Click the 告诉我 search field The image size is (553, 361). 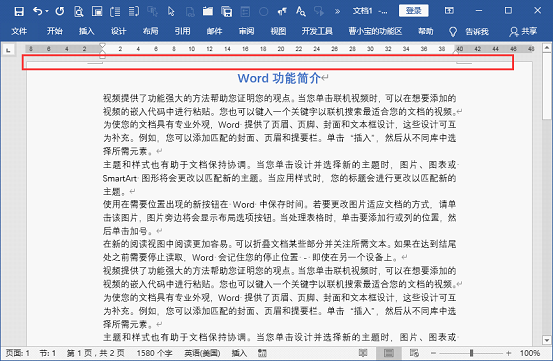pos(469,32)
